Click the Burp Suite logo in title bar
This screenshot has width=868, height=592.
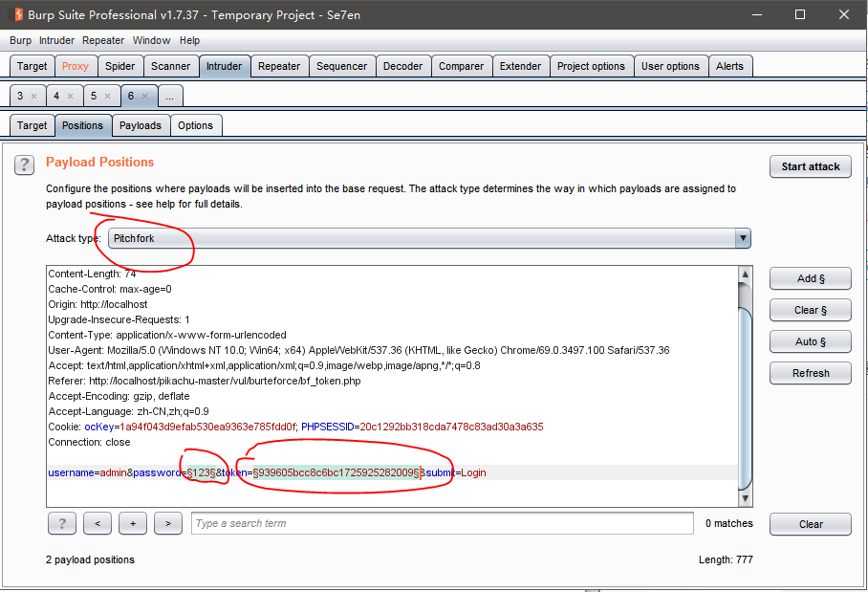pyautogui.click(x=18, y=14)
